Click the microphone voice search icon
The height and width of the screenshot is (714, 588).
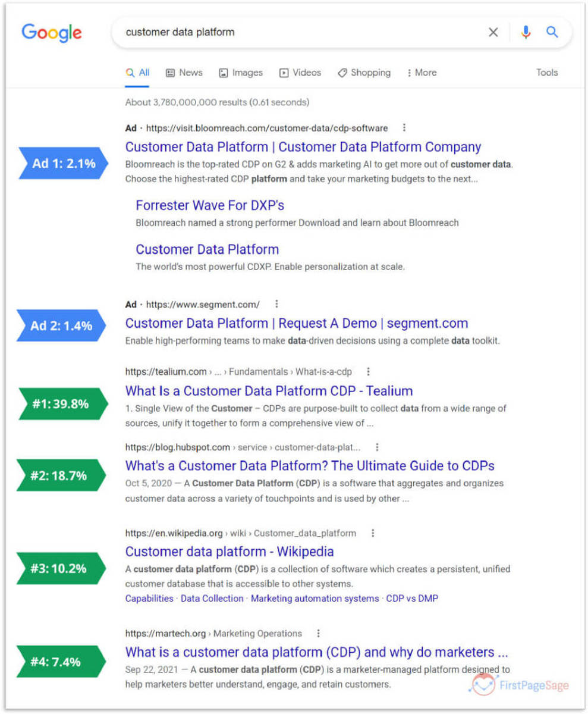[x=526, y=33]
